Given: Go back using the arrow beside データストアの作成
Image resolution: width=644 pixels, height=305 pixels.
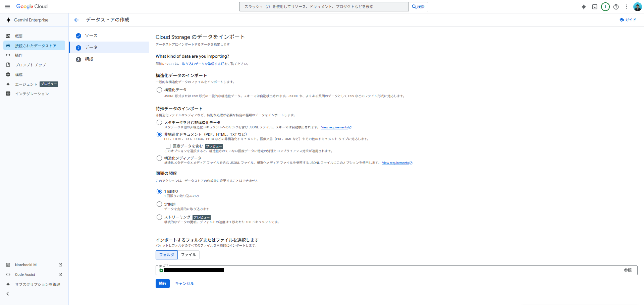Looking at the screenshot, I should [76, 20].
